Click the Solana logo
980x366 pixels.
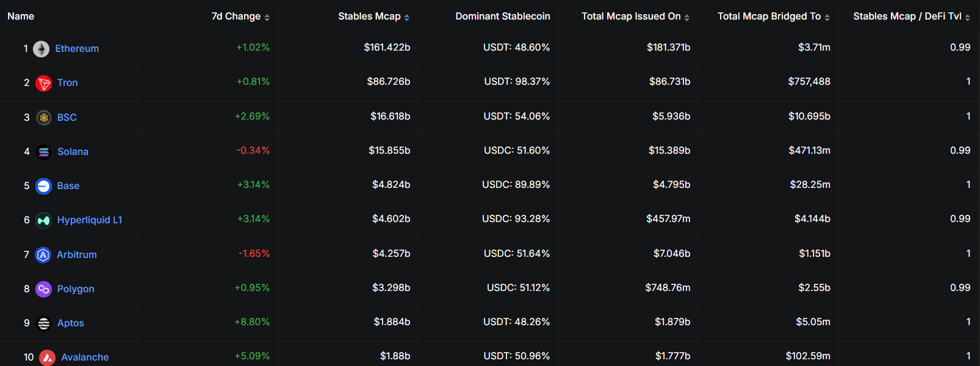[43, 151]
